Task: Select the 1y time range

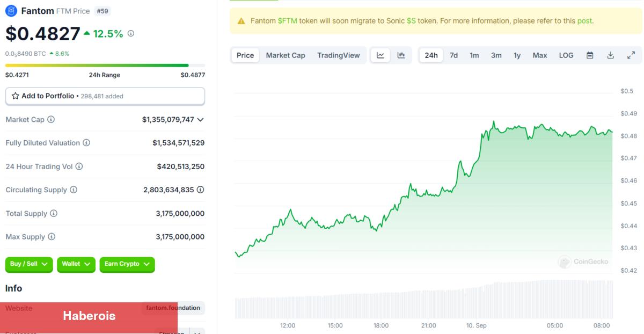Action: [517, 55]
